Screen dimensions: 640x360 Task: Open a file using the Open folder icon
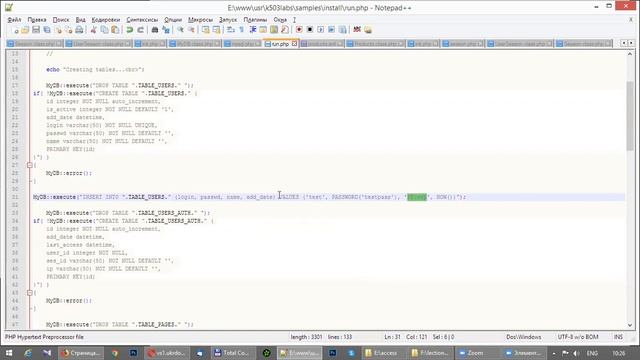tap(25, 30)
